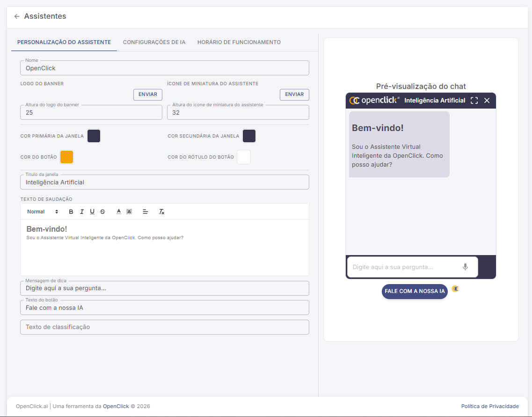Click the microphone icon in chat preview
This screenshot has width=532, height=417.
[x=465, y=267]
